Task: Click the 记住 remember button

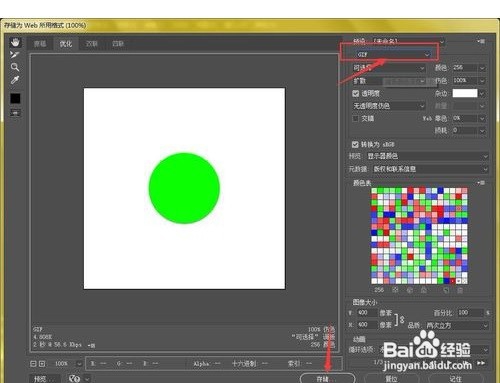Action: 455,379
